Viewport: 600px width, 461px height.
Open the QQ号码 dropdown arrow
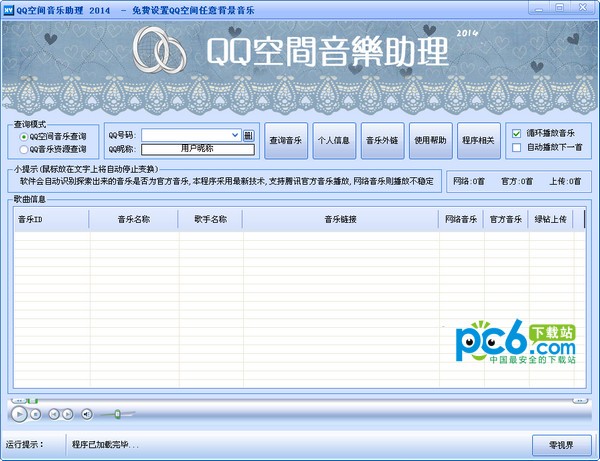coord(235,135)
